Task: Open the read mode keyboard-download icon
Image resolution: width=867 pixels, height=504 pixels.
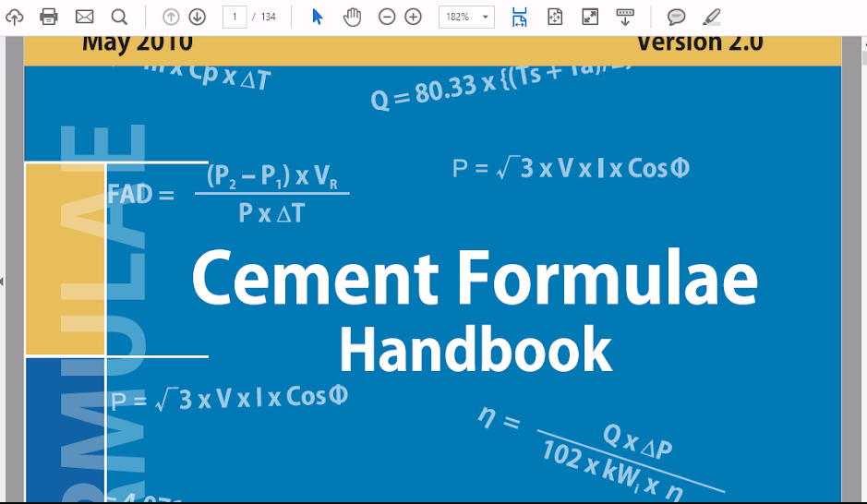Action: [625, 17]
